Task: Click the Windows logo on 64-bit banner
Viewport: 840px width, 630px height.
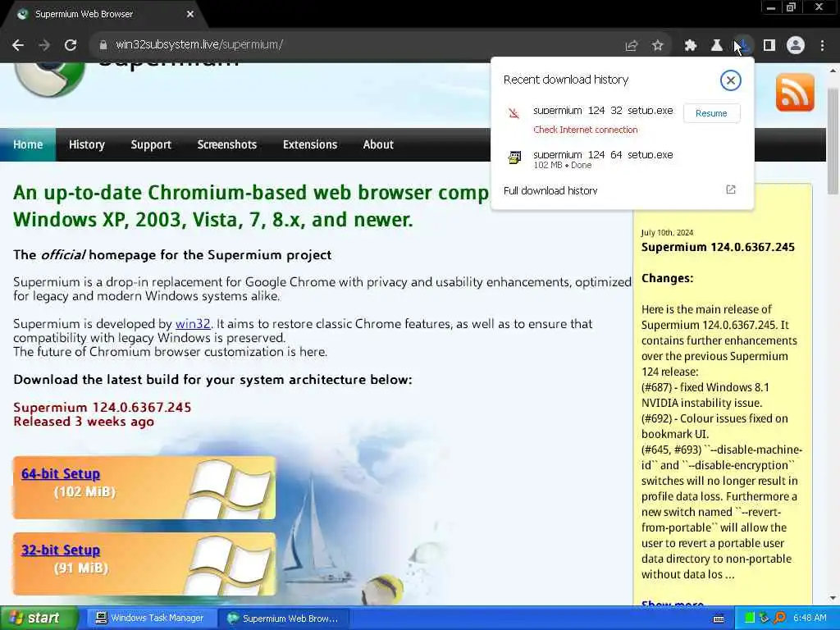Action: pyautogui.click(x=231, y=491)
